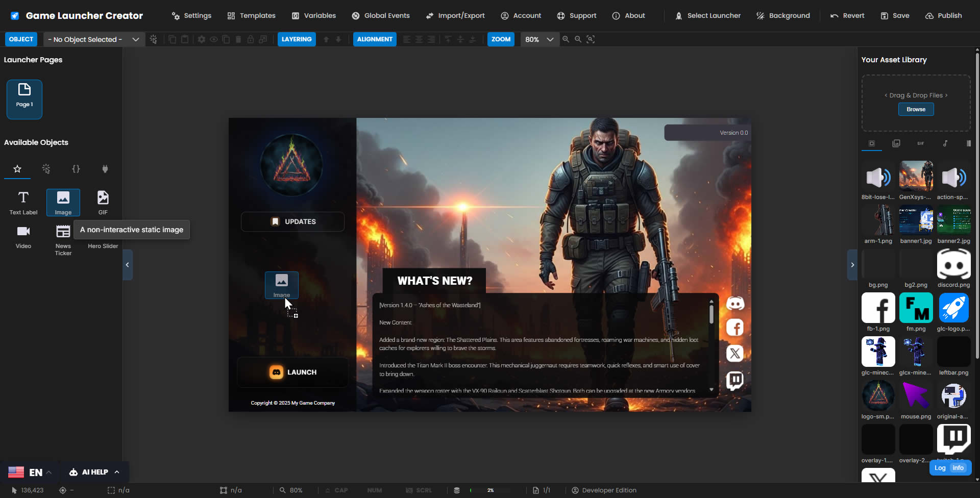Viewport: 980px width, 498px height.
Task: Select the Text Label object
Action: tap(23, 203)
